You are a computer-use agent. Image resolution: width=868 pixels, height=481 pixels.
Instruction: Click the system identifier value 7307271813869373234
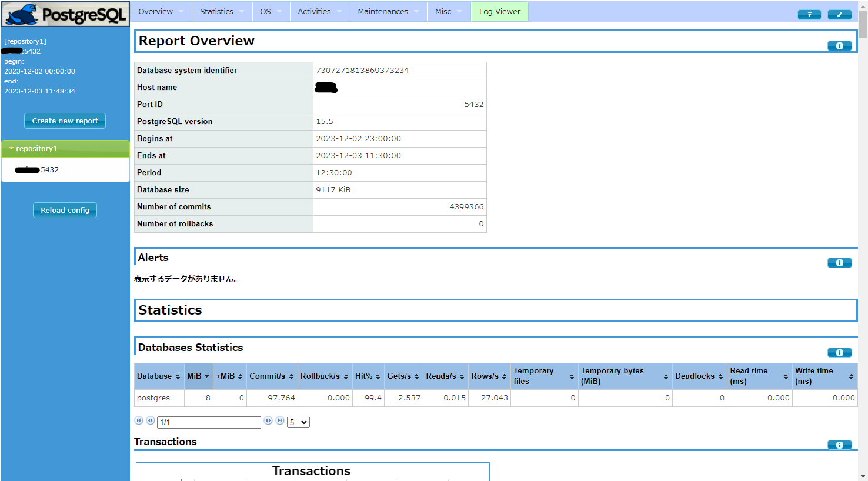(x=362, y=71)
